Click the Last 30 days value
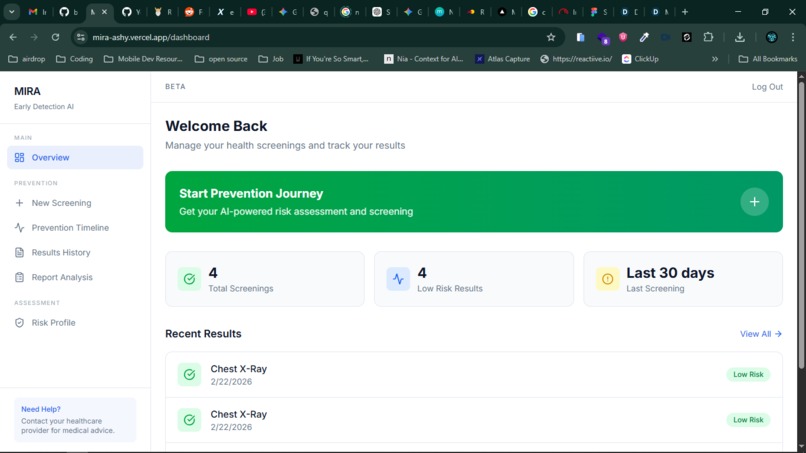Image resolution: width=806 pixels, height=453 pixels. [x=670, y=273]
